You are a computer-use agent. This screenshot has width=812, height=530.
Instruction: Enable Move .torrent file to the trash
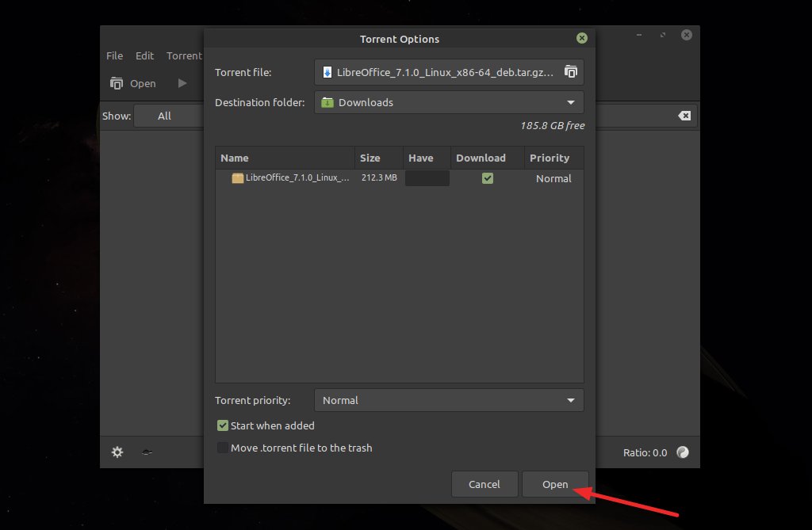[x=223, y=448]
